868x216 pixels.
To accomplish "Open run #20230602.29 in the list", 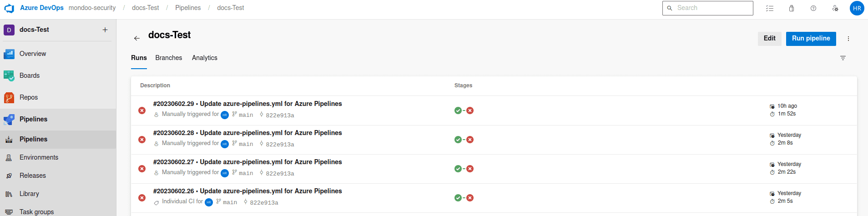I will pos(247,104).
